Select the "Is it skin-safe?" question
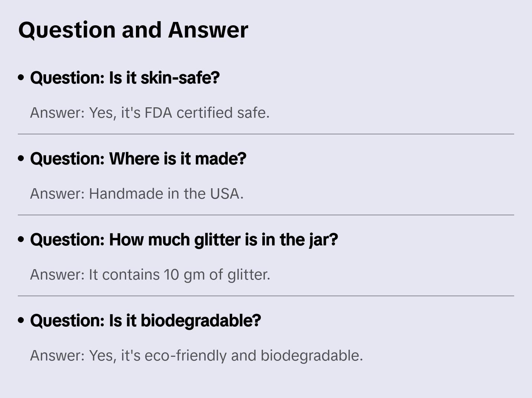532x398 pixels. (125, 78)
